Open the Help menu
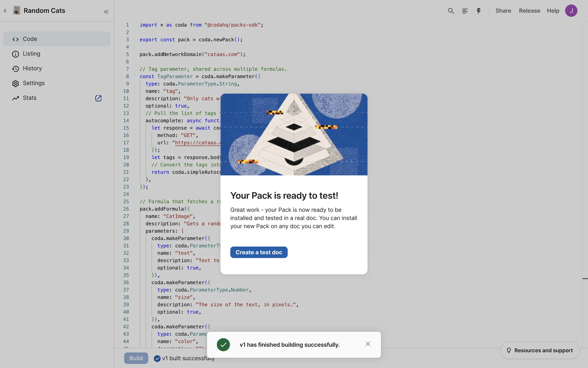The height and width of the screenshot is (368, 588). [553, 11]
